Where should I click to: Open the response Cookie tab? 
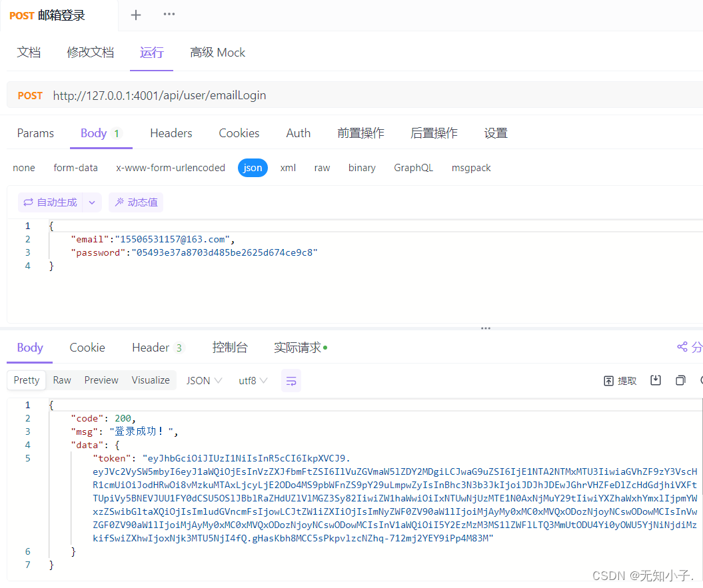tap(87, 348)
